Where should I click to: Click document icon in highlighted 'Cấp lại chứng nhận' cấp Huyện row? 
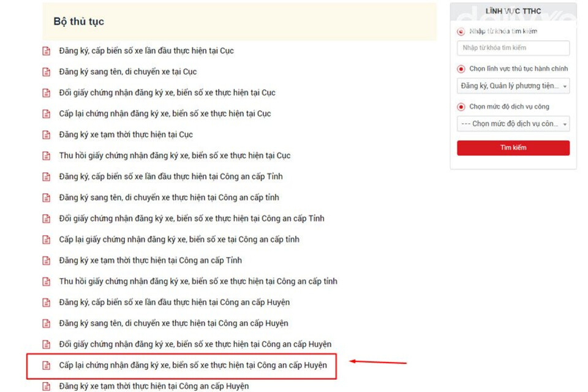pyautogui.click(x=46, y=366)
